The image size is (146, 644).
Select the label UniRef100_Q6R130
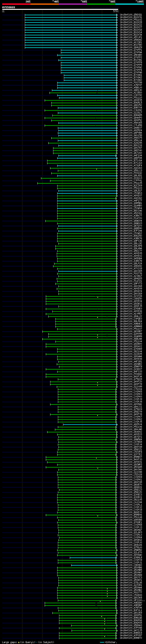[131, 90]
